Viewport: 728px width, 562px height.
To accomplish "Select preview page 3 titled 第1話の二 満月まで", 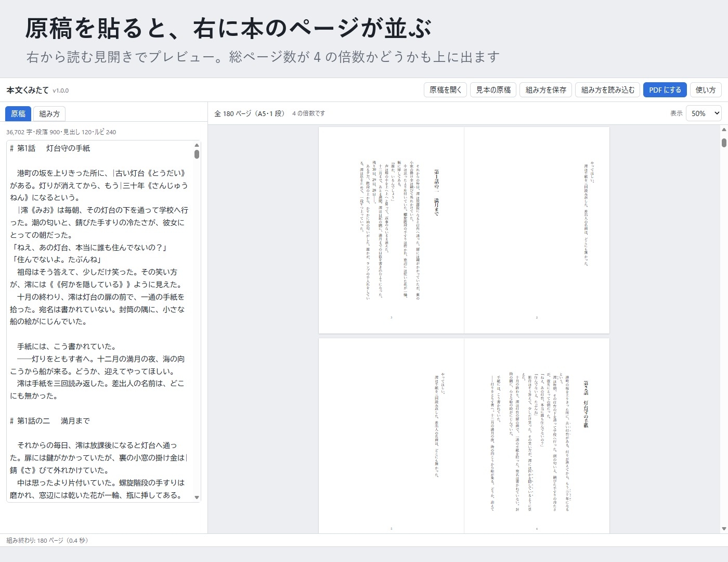I will [391, 230].
